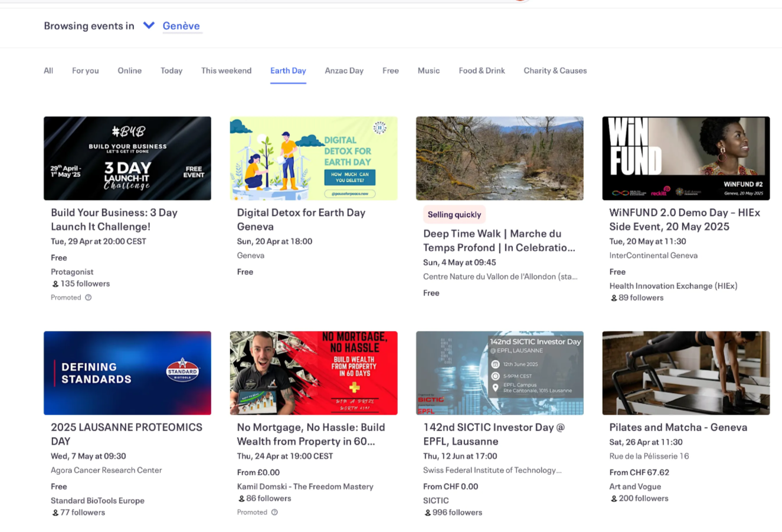
Task: Open the For you tab
Action: click(86, 71)
